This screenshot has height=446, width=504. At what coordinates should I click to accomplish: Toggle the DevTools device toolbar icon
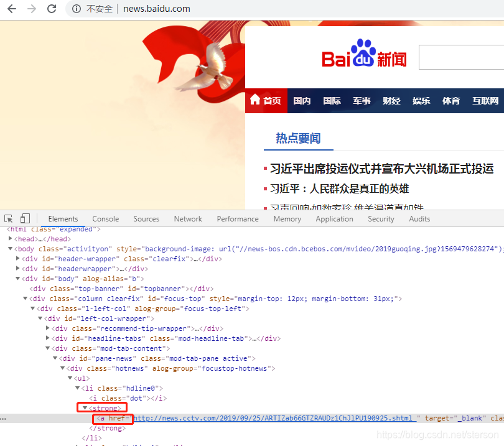(x=25, y=219)
